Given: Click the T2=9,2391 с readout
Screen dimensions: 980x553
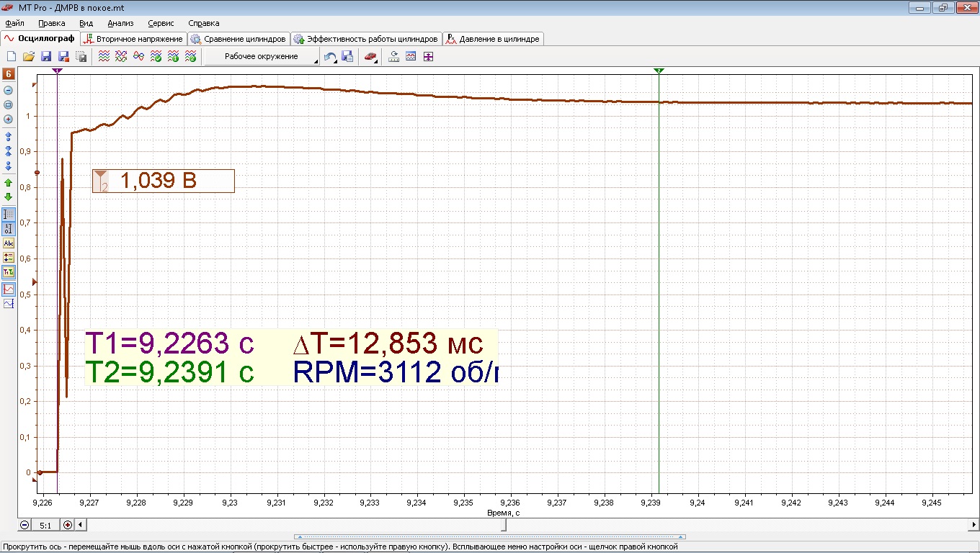Looking at the screenshot, I should pyautogui.click(x=169, y=372).
